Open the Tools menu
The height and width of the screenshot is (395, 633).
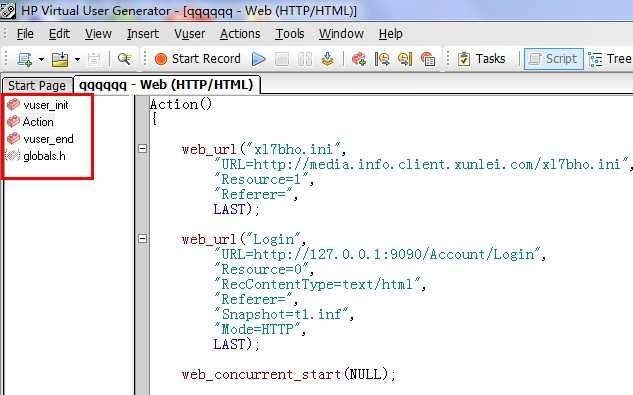289,34
